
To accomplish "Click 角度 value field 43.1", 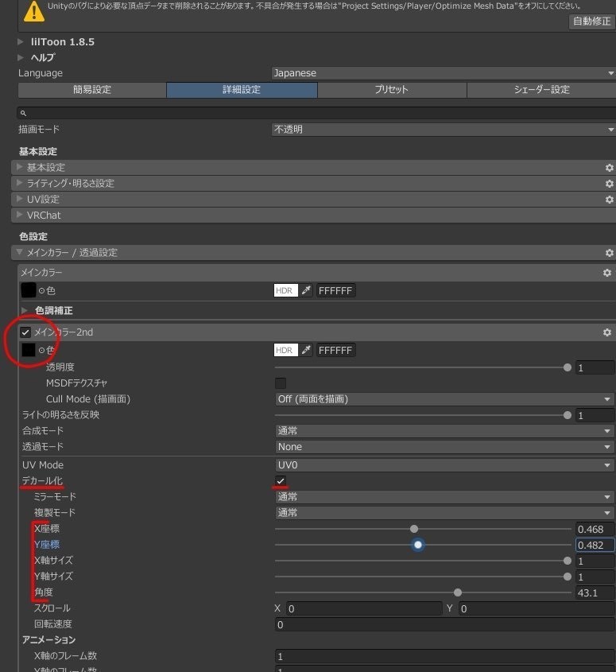I will [595, 592].
